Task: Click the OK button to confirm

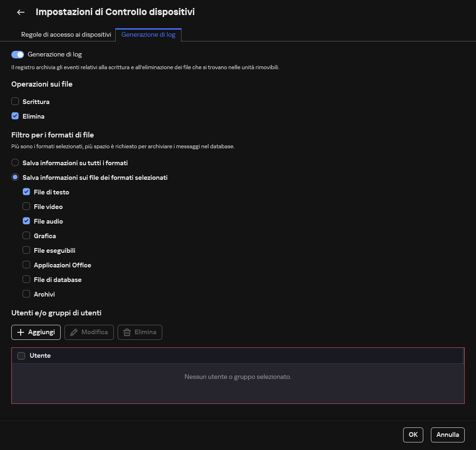Action: point(413,434)
